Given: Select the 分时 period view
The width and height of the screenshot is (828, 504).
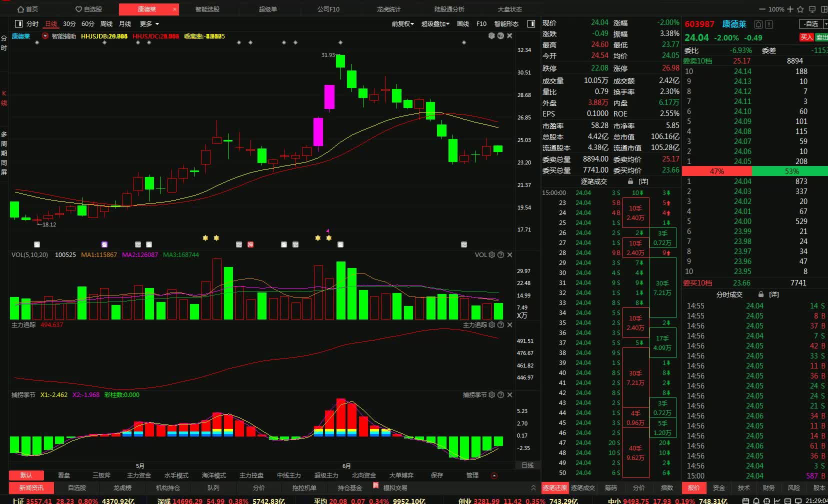Looking at the screenshot, I should [32, 23].
